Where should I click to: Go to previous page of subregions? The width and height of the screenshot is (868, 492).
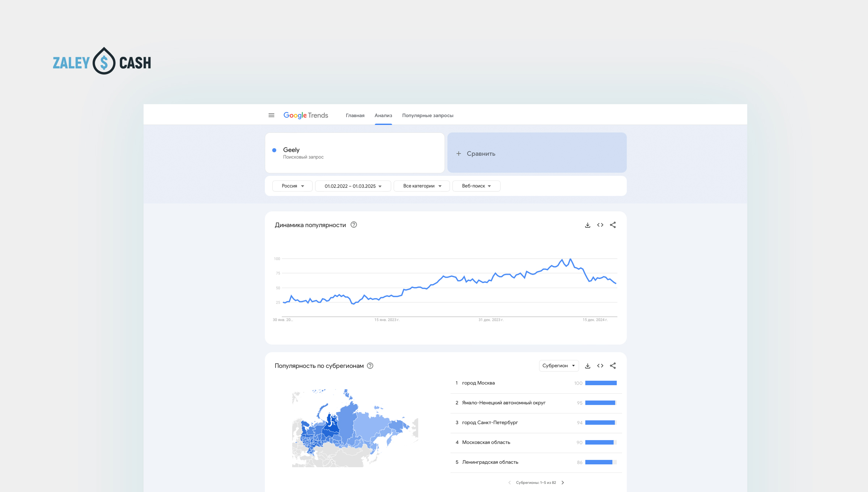tap(509, 483)
